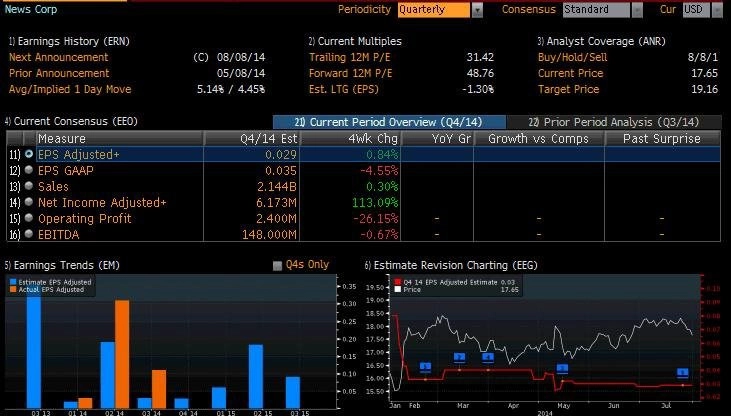Open Estimate Revision Charting (EEG)
This screenshot has width=731, height=416.
pos(451,265)
